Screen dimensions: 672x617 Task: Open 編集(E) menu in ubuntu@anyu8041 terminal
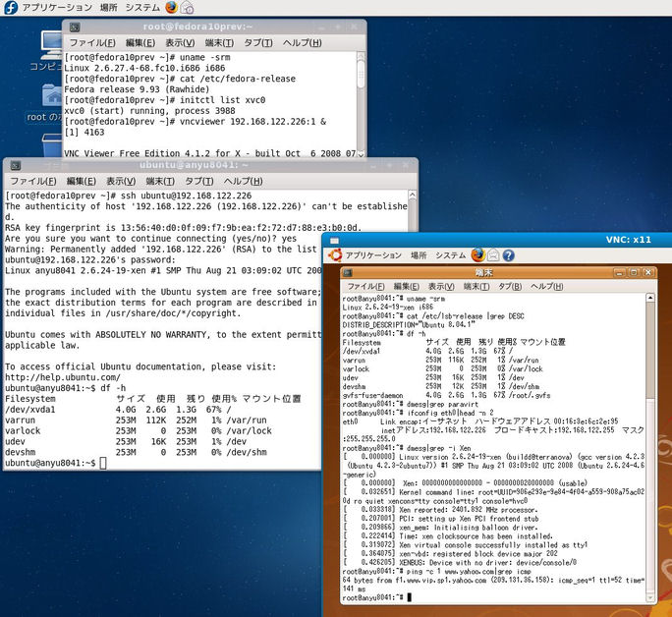[x=81, y=181]
